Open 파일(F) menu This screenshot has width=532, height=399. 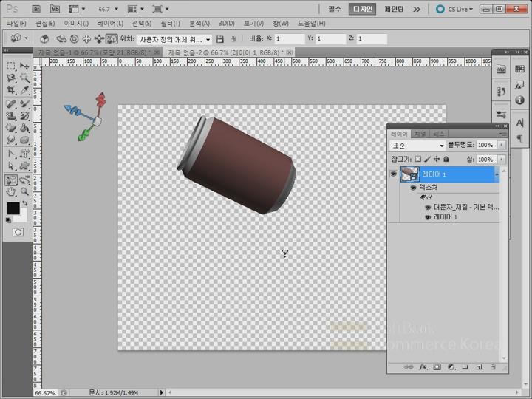[16, 24]
